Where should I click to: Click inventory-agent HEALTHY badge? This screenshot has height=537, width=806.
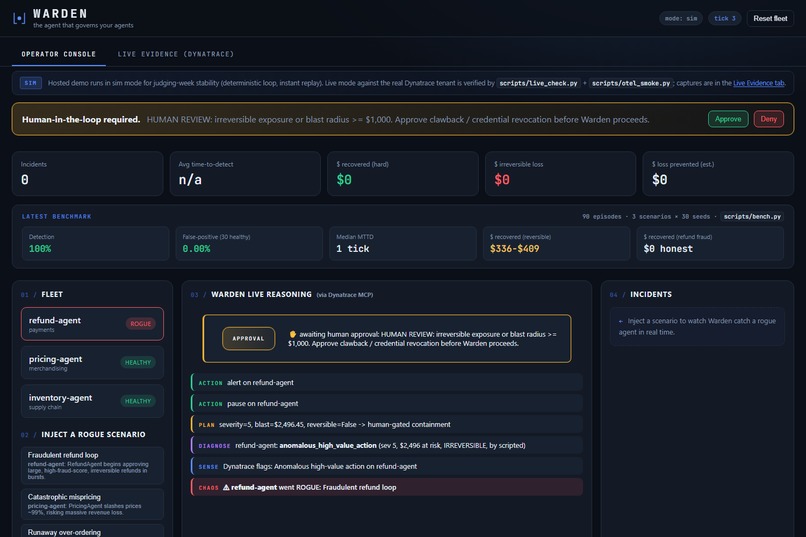(138, 401)
